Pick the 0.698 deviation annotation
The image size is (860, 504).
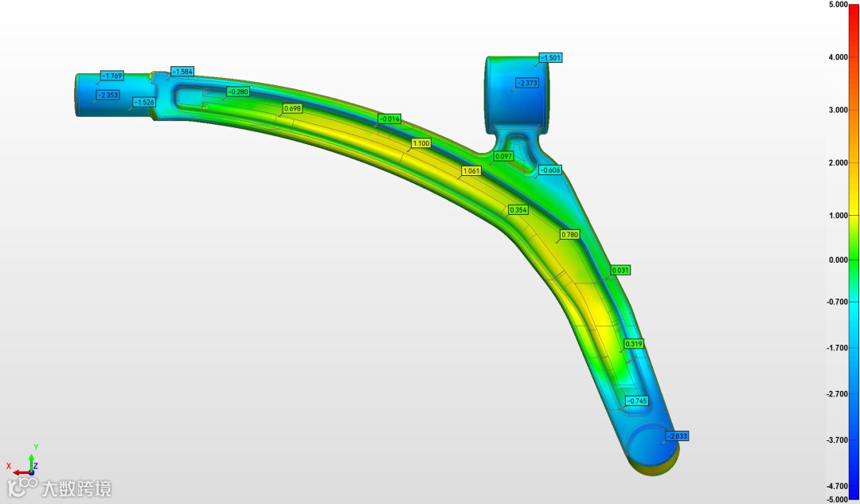tap(292, 108)
